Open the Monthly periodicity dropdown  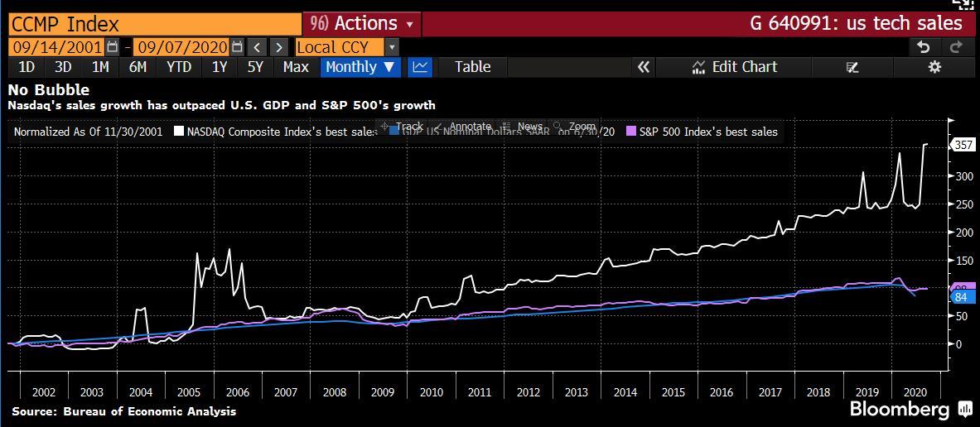[x=360, y=67]
